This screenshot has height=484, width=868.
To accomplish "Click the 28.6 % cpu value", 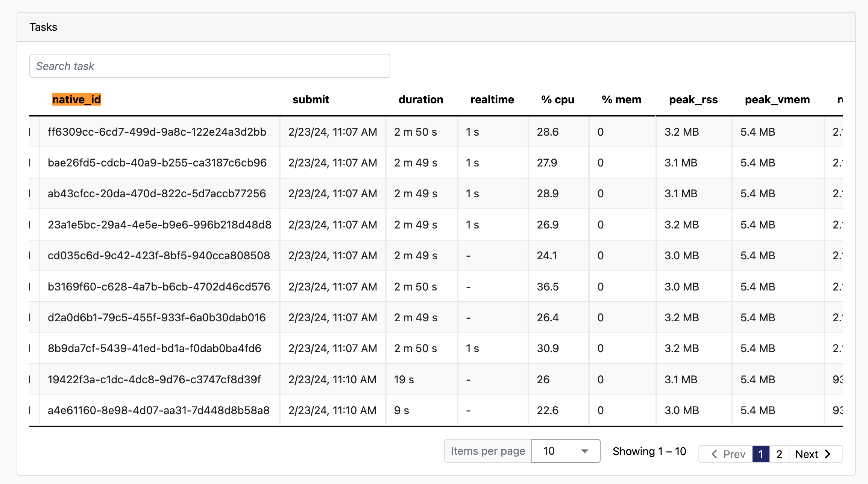I will pos(548,132).
